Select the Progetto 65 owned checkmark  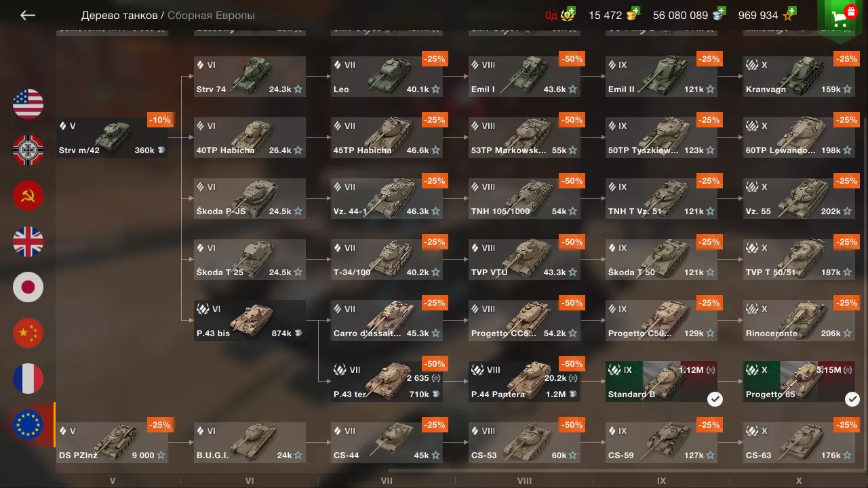pos(852,399)
